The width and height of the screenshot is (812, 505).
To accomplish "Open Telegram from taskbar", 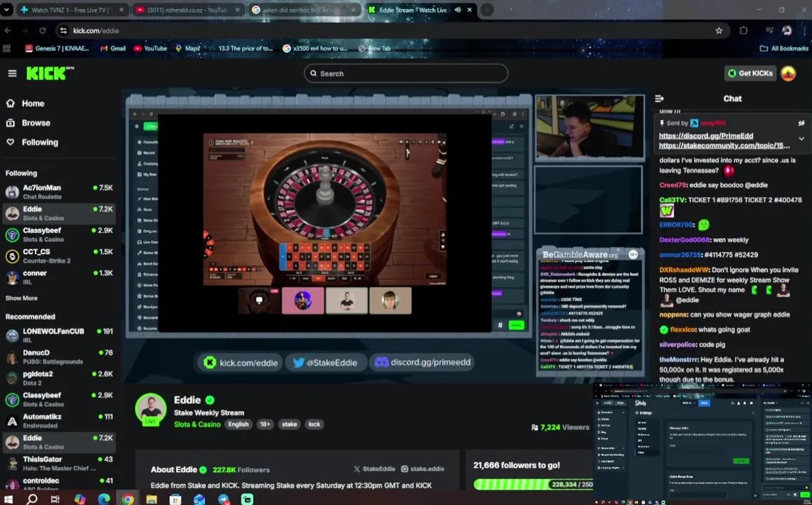I will pos(224,499).
